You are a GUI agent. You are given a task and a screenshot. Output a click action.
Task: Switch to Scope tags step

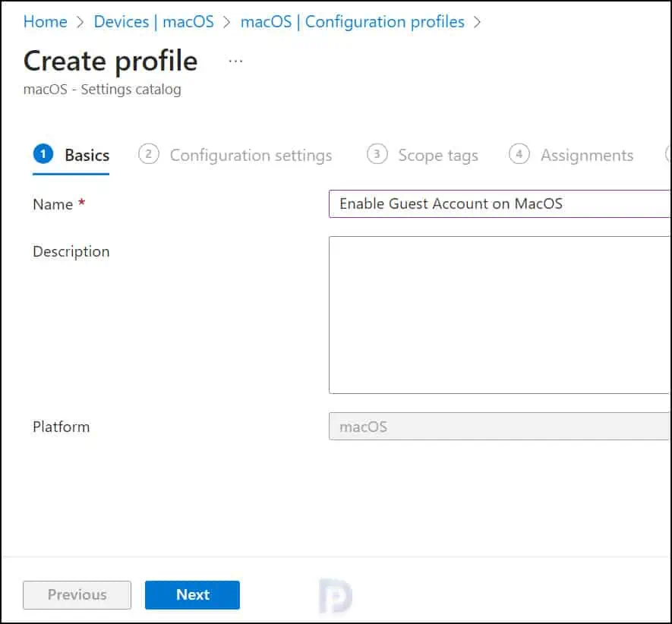point(422,155)
